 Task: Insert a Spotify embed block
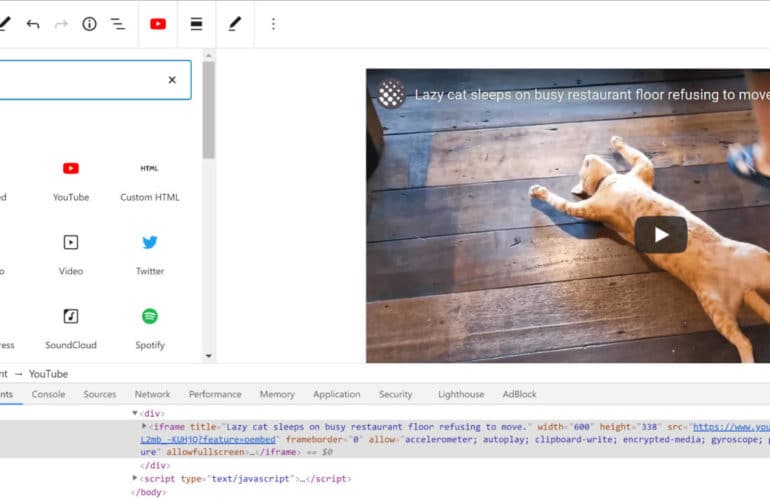[x=150, y=329]
